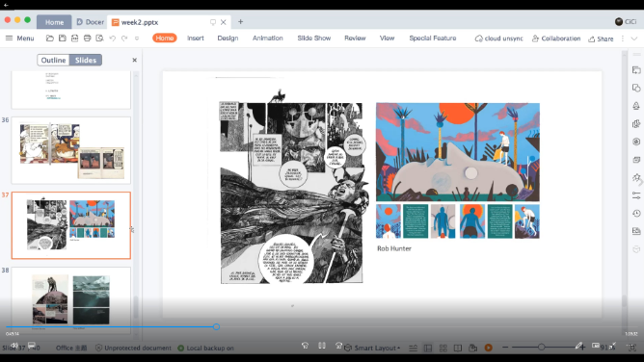Click Local backup on status

(205, 348)
